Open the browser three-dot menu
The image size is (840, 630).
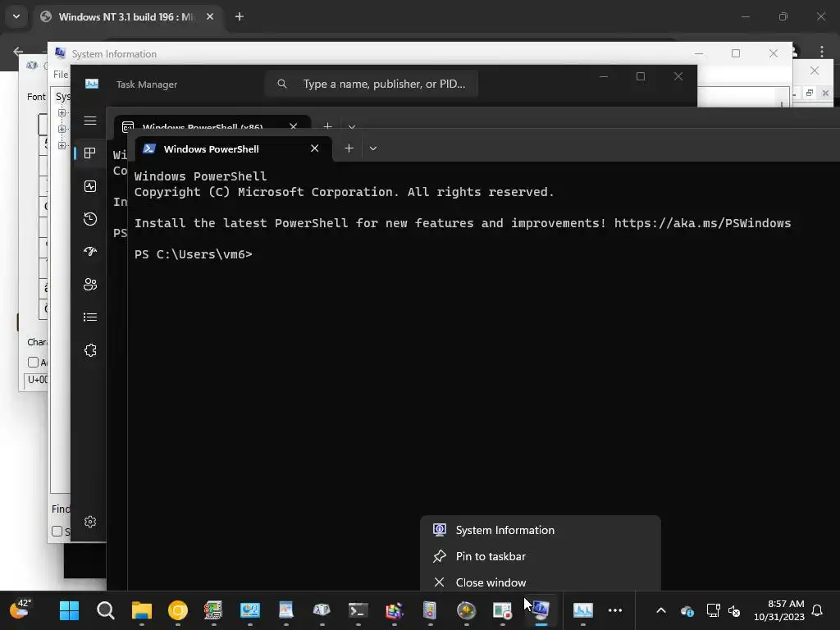click(822, 52)
